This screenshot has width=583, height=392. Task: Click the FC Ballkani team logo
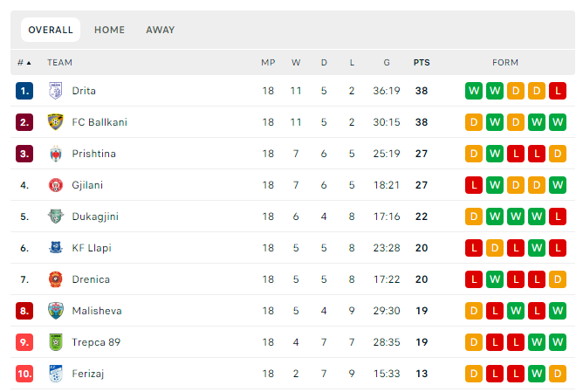click(56, 122)
